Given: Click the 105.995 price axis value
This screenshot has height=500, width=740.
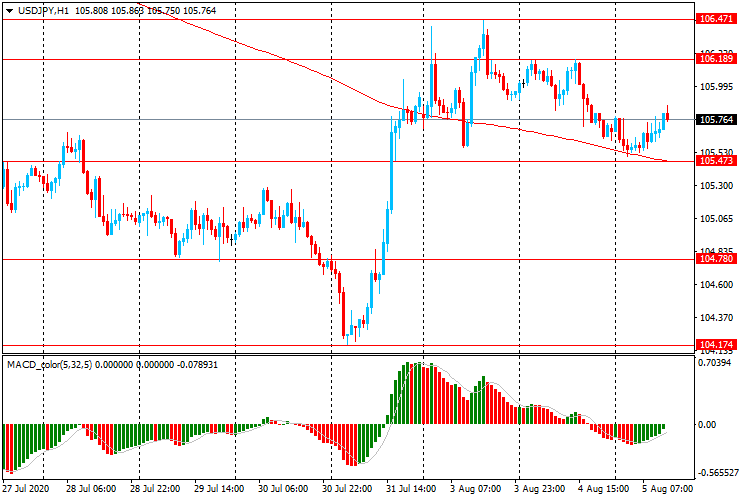Looking at the screenshot, I should coord(716,86).
